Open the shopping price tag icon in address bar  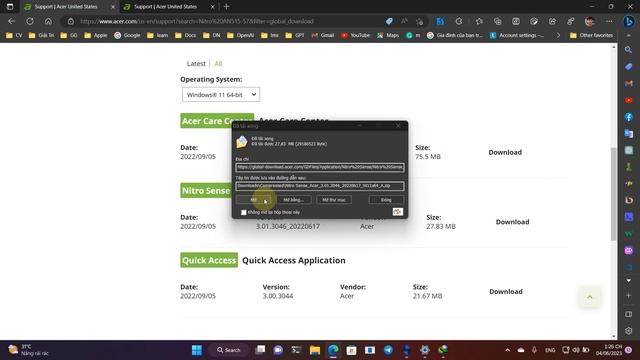(x=389, y=21)
